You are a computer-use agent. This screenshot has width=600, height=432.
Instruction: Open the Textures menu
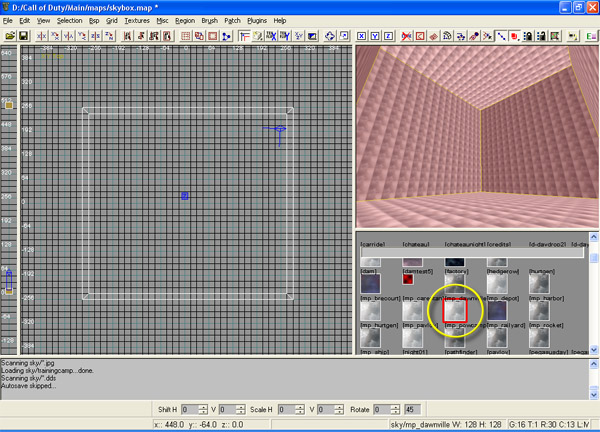point(137,21)
